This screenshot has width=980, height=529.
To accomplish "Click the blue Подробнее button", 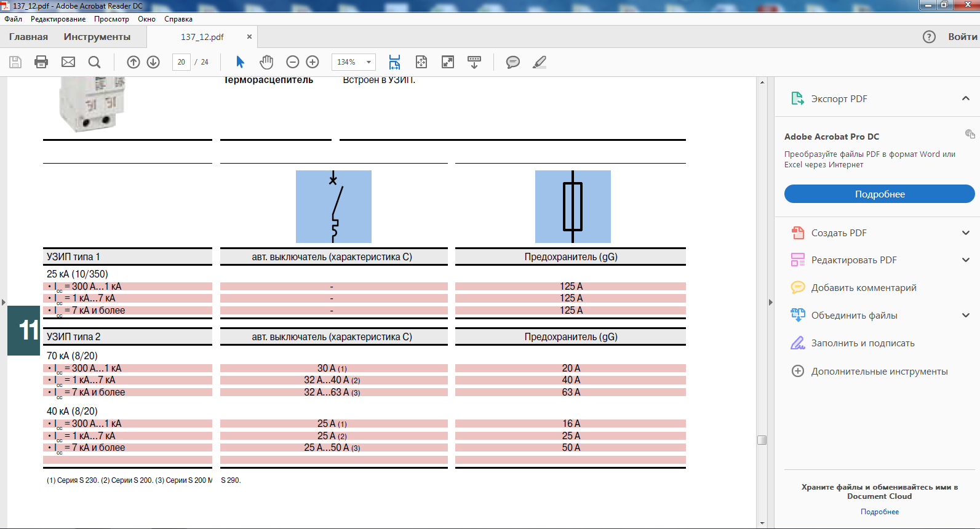I will click(879, 194).
